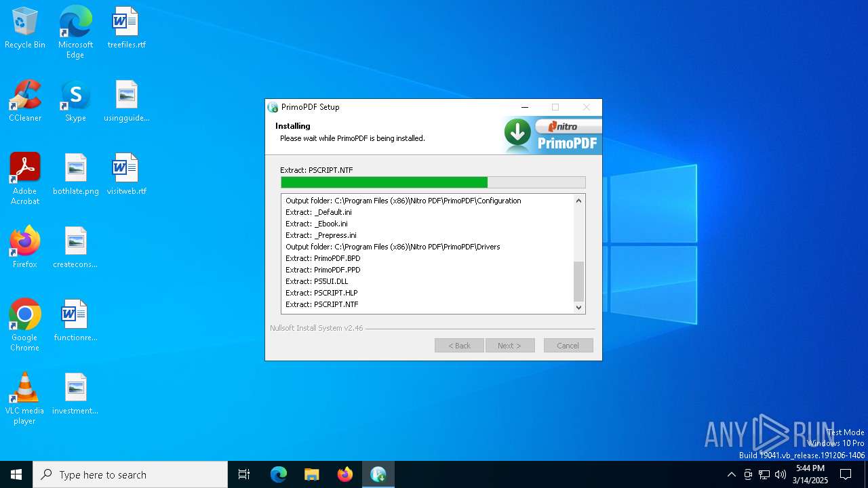Click the install log scroll down arrow
The width and height of the screenshot is (868, 488).
(579, 307)
